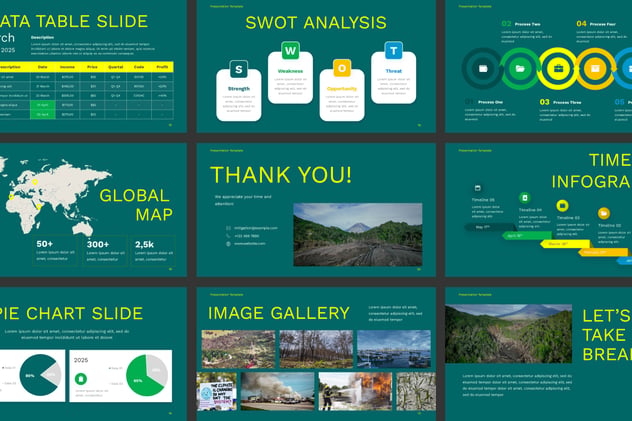
Task: Click the yellow Date table header cell
Action: (x=42, y=67)
